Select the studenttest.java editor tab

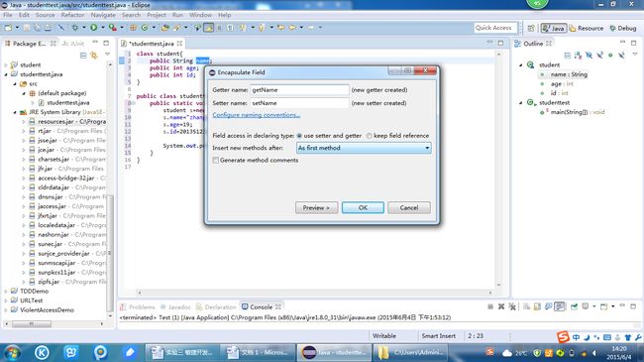coord(152,44)
